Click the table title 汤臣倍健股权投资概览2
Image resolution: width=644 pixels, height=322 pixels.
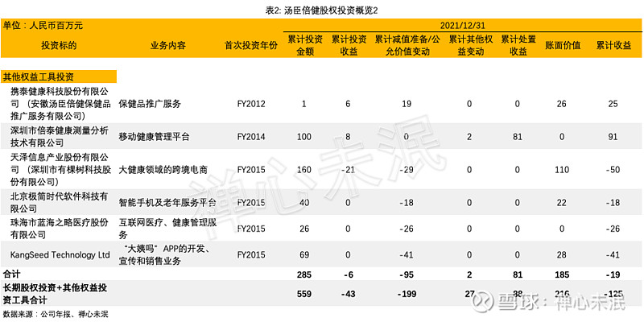pos(321,11)
